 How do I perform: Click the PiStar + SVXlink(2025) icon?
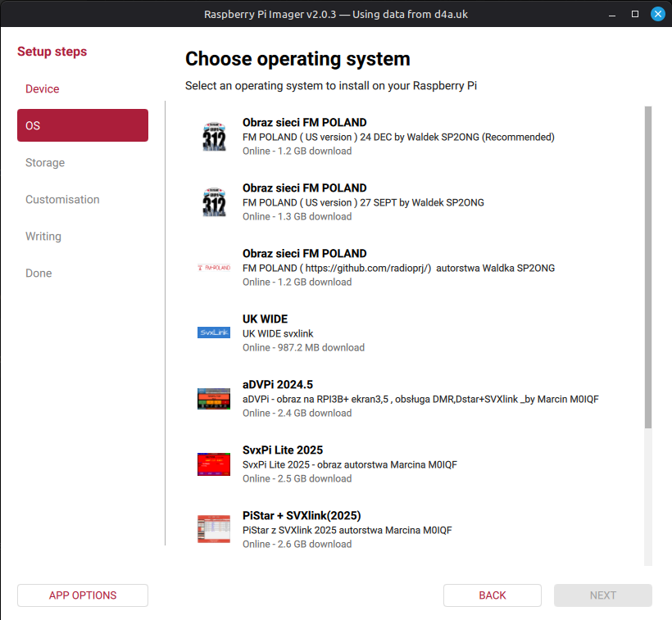point(214,529)
